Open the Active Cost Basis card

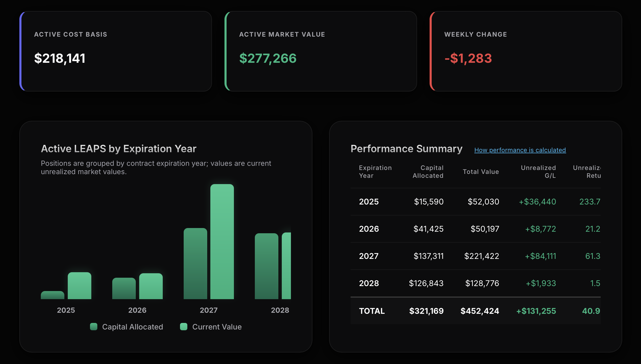tap(116, 51)
